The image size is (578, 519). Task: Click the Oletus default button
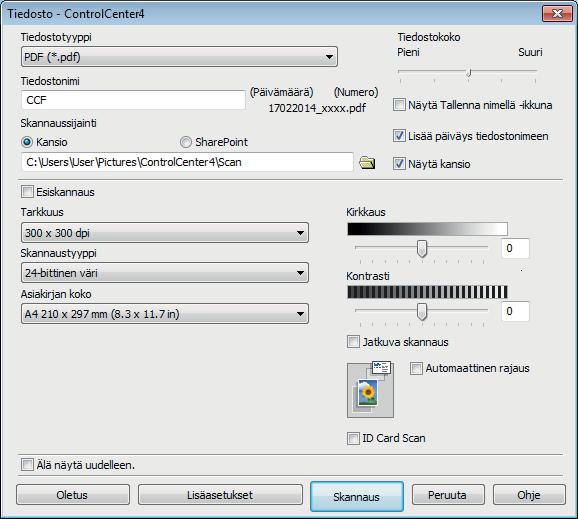click(73, 495)
